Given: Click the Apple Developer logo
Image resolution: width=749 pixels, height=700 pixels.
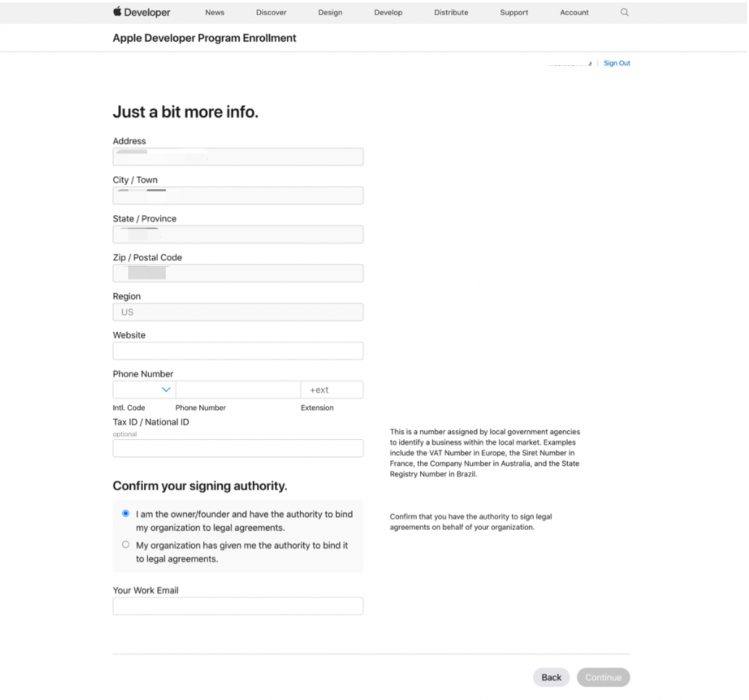Looking at the screenshot, I should (141, 12).
